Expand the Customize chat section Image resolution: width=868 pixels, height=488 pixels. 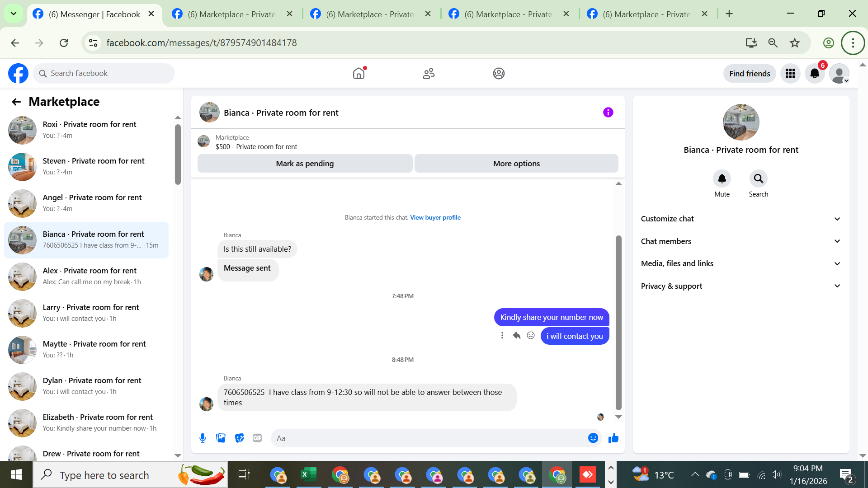click(x=741, y=219)
